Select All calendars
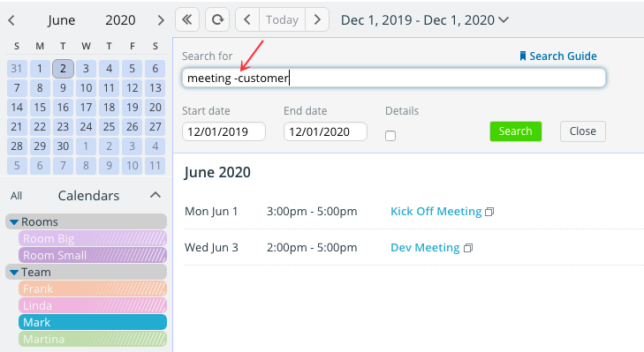Screen dimensions: 644x352 click(16, 196)
